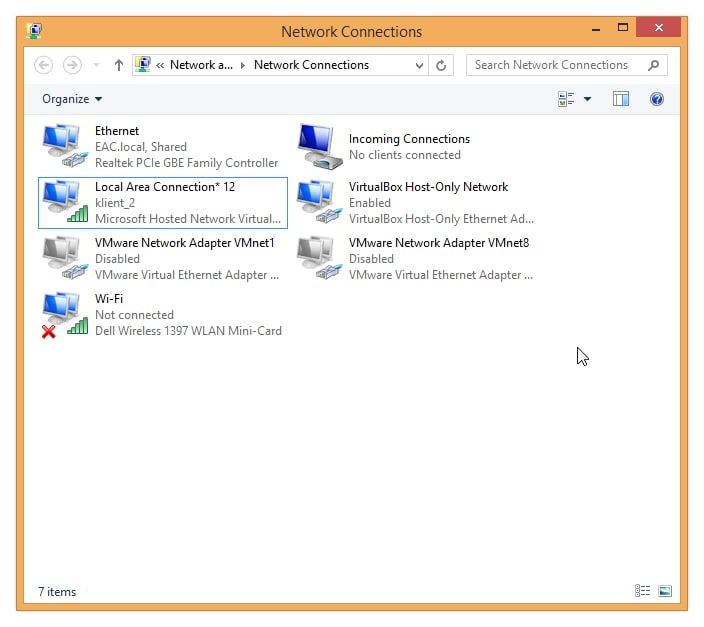Click the Change your view icon
This screenshot has width=704, height=627.
pyautogui.click(x=566, y=99)
